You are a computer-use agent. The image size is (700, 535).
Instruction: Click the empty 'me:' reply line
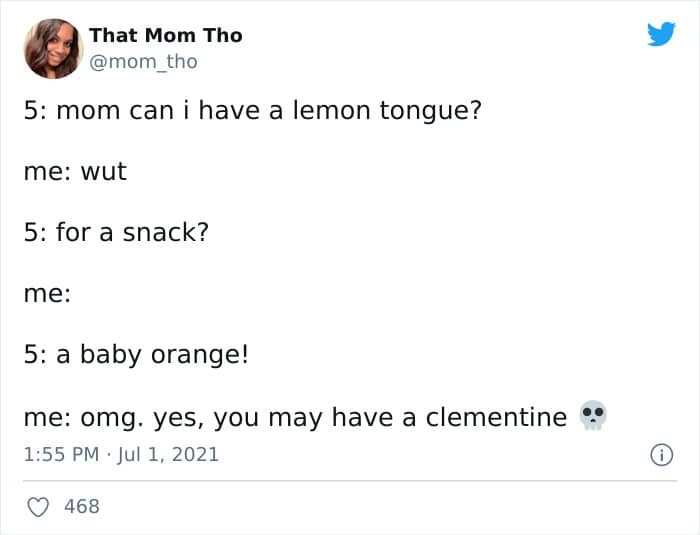tap(47, 294)
